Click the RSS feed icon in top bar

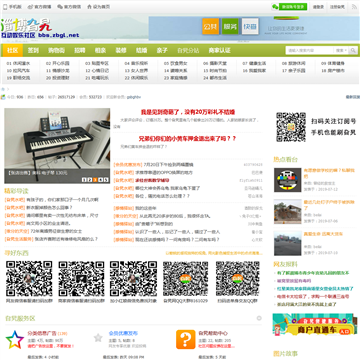[354, 7]
